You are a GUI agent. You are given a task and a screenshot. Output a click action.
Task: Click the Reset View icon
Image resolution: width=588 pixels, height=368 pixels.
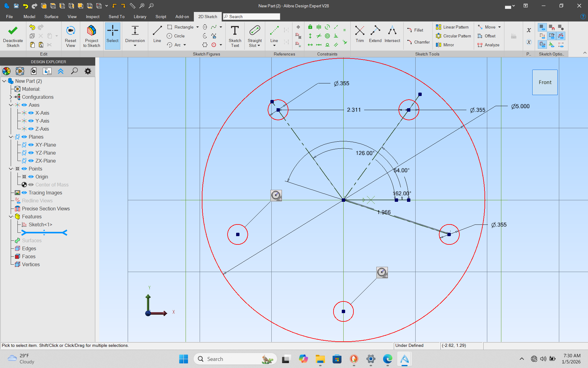tap(70, 31)
